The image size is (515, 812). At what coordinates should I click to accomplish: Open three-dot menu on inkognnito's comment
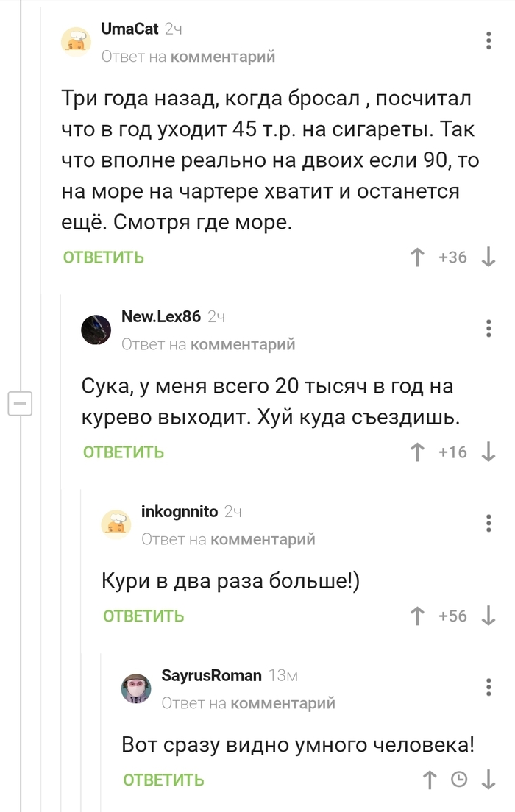pyautogui.click(x=489, y=523)
